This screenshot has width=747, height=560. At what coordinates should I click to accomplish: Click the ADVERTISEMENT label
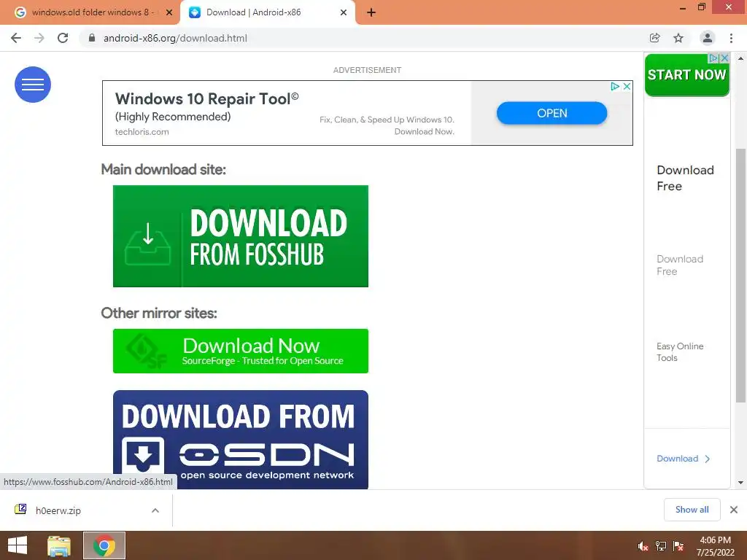(368, 70)
